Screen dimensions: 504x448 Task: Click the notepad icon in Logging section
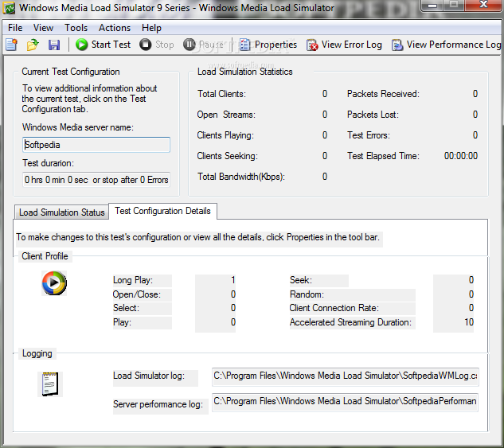coord(50,384)
